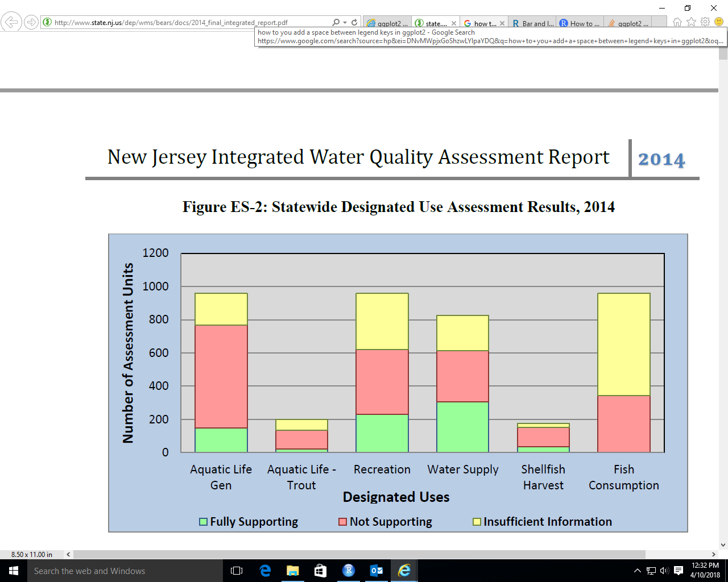728x582 pixels.
Task: Expand the hidden system tray icons chevron
Action: (638, 571)
